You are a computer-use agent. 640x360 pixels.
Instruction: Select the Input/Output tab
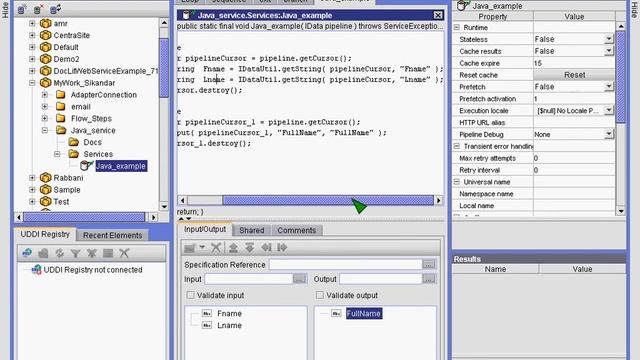[x=205, y=229]
